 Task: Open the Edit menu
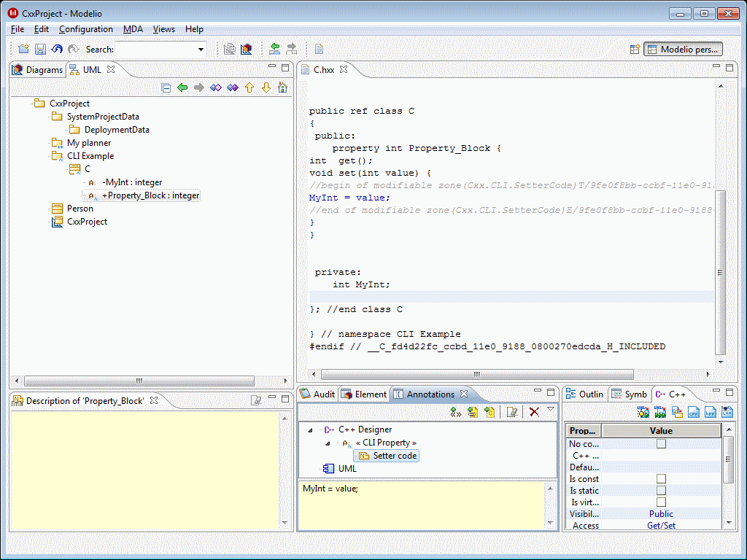(42, 29)
